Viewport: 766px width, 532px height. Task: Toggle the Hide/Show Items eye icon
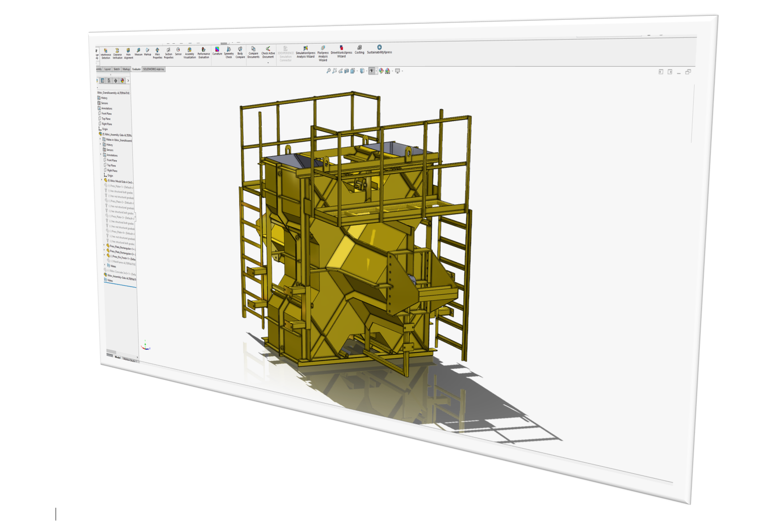point(372,71)
